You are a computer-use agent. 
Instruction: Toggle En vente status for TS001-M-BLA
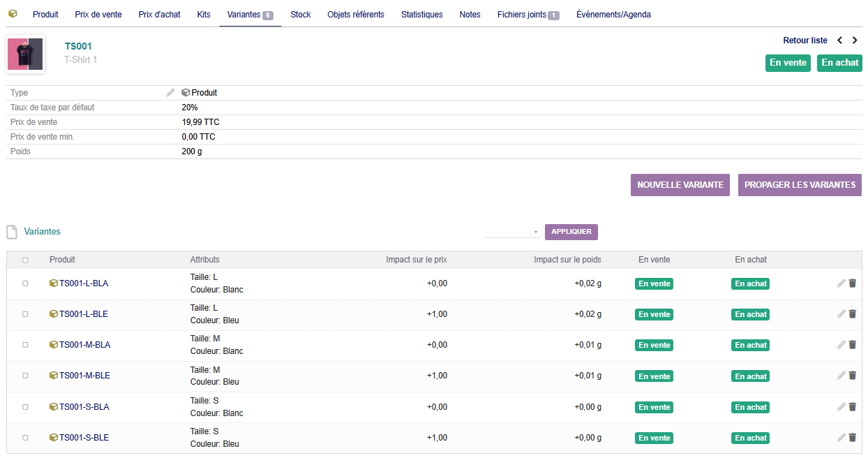[654, 346]
